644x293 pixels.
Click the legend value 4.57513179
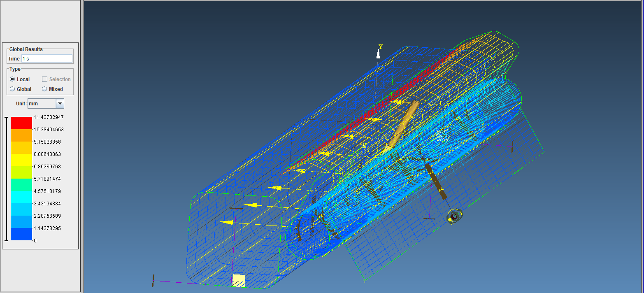pyautogui.click(x=47, y=191)
